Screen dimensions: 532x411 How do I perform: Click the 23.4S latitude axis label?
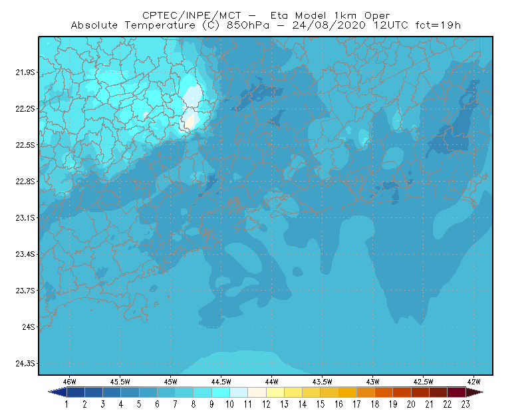tap(25, 254)
